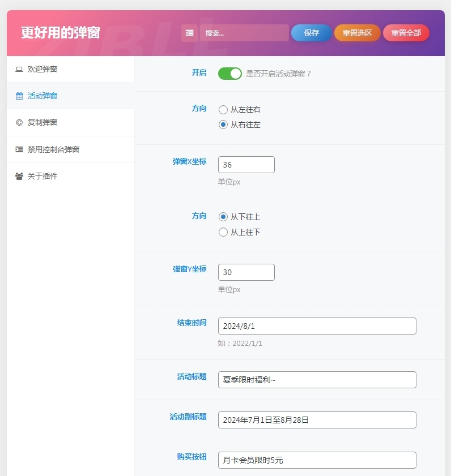The width and height of the screenshot is (451, 476).
Task: Click the orange 重置选区 button
Action: (x=358, y=33)
